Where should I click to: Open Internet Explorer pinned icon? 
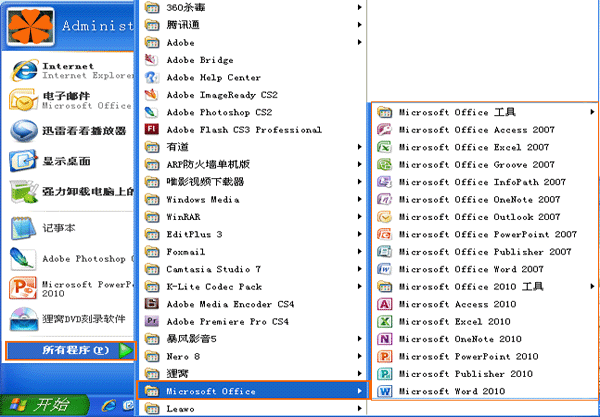point(24,70)
